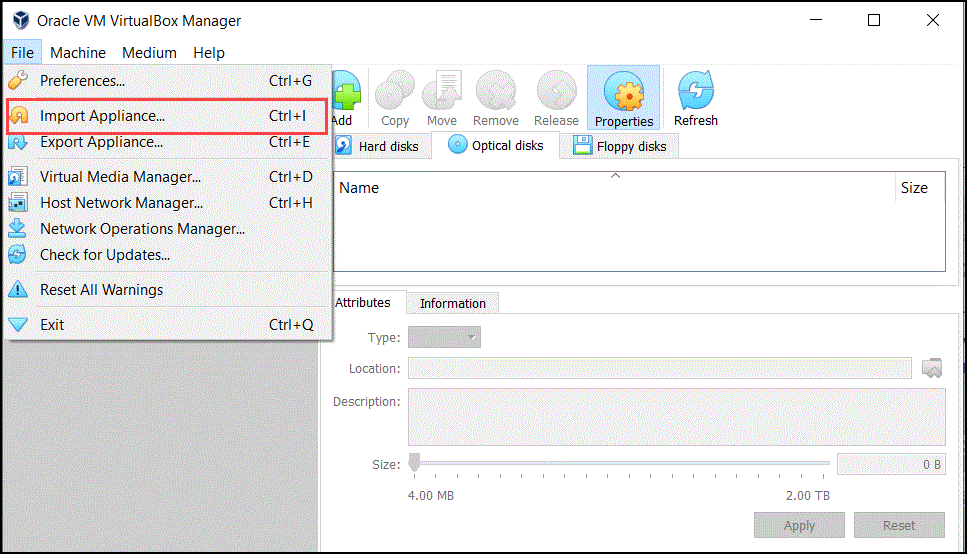
Task: Select Export Appliance menu entry
Action: coord(168,142)
